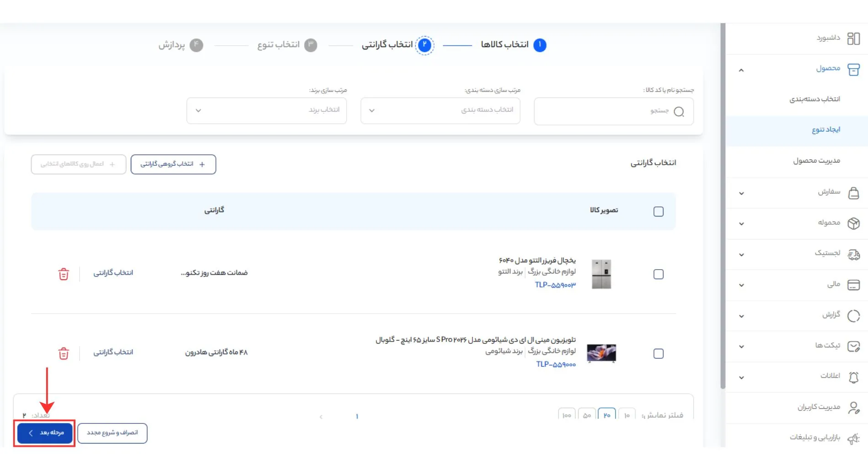Click the گارانتی column header
Screen dimensions: 868x466
[214, 211]
